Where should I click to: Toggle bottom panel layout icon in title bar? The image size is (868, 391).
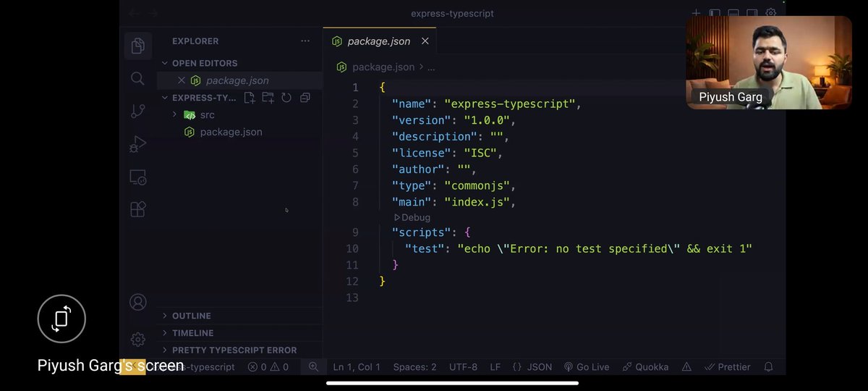(x=733, y=13)
